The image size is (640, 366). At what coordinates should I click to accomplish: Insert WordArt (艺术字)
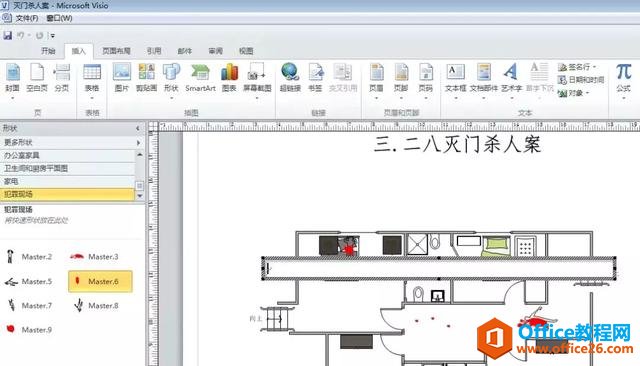click(511, 80)
